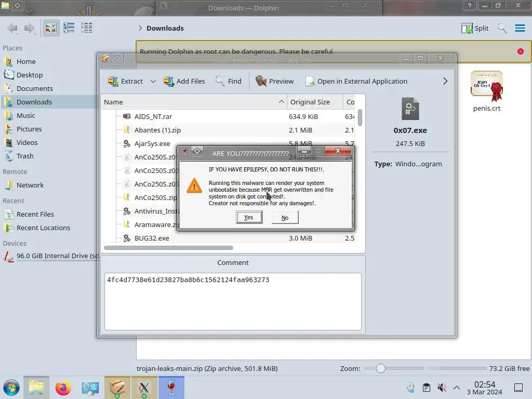Select the penis.crt certificate file
This screenshot has height=399, width=532.
tap(486, 91)
